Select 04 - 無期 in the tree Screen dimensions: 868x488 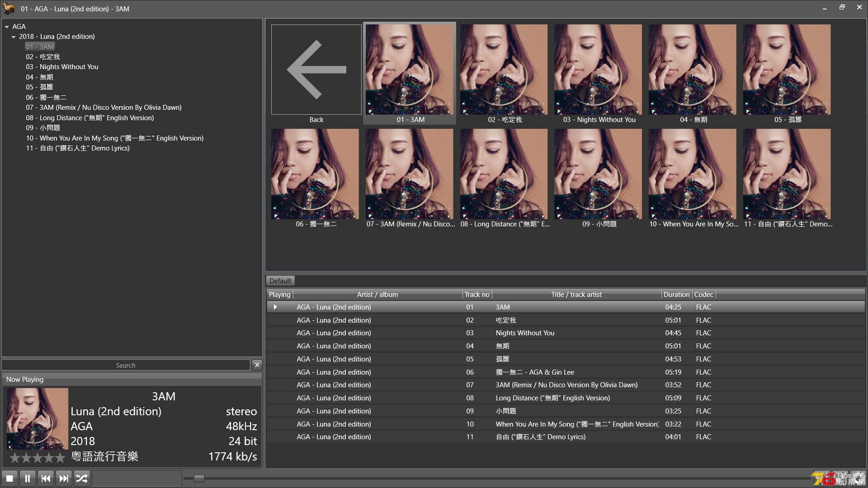point(39,77)
